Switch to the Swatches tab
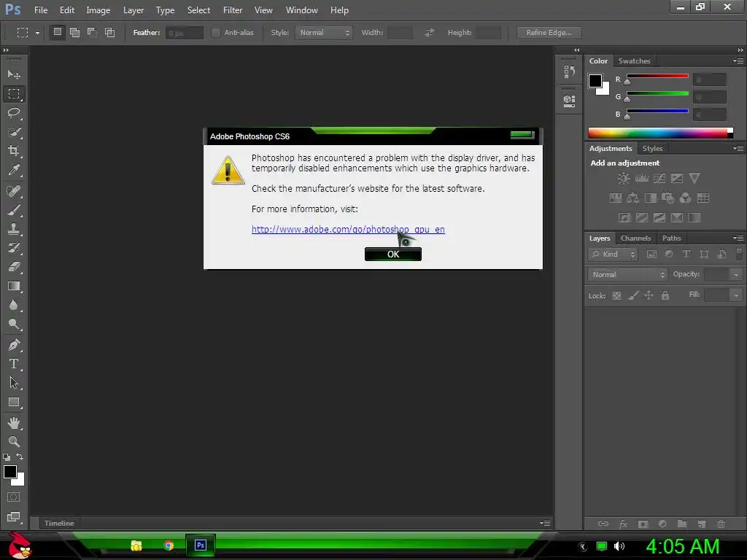 tap(634, 61)
